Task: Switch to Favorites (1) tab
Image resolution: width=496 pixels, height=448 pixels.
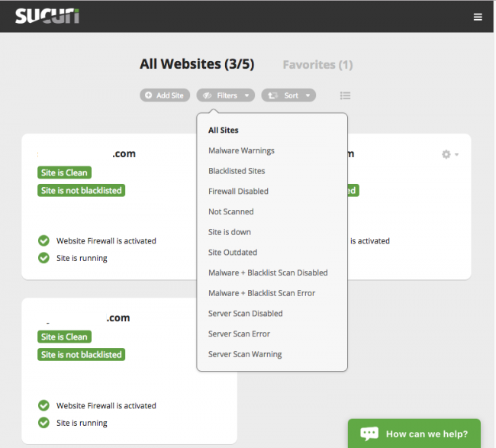Action: pyautogui.click(x=317, y=65)
